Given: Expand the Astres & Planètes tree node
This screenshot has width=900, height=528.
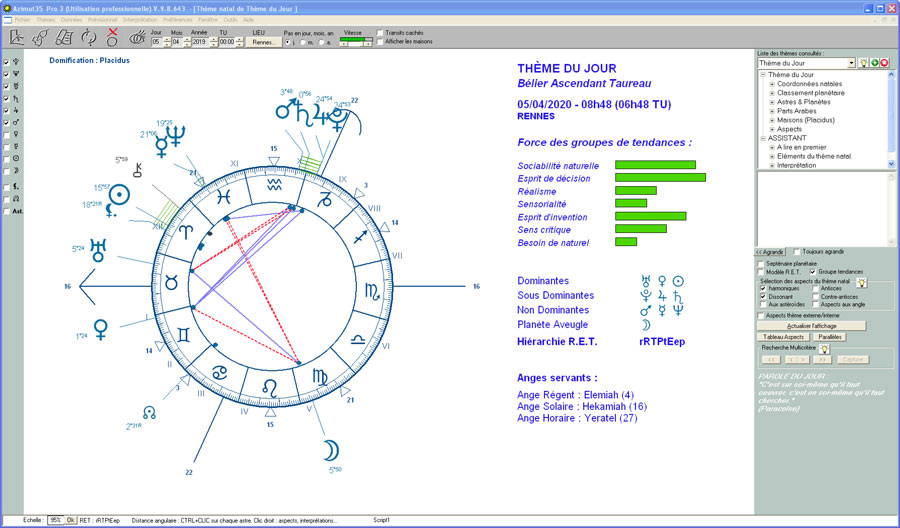Looking at the screenshot, I should click(x=772, y=102).
